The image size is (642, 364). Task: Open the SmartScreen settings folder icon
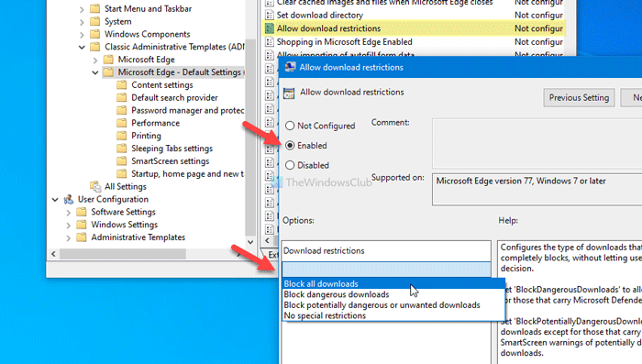tap(122, 161)
